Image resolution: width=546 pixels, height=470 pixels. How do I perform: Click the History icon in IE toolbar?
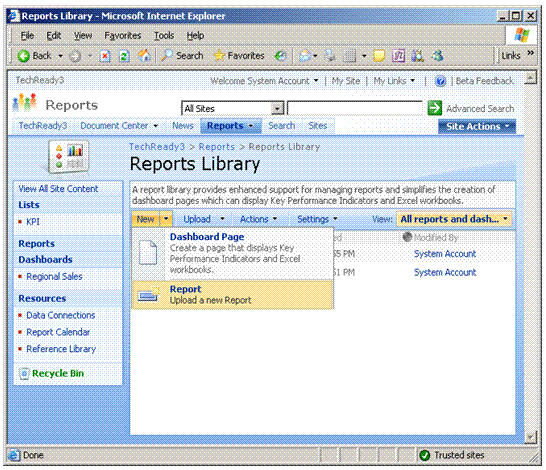[281, 56]
